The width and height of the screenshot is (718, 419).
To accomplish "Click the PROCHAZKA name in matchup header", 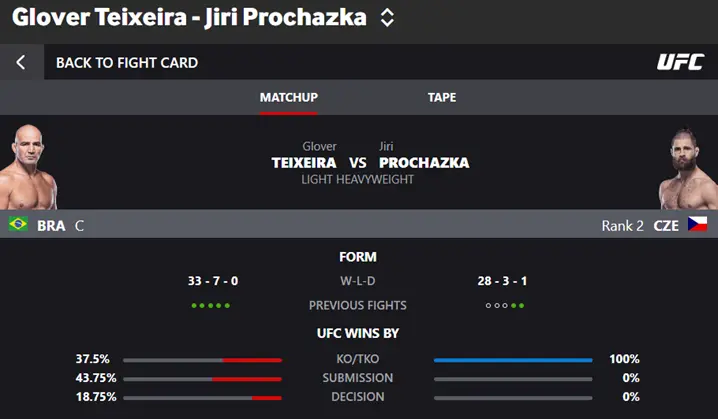I will (x=424, y=163).
